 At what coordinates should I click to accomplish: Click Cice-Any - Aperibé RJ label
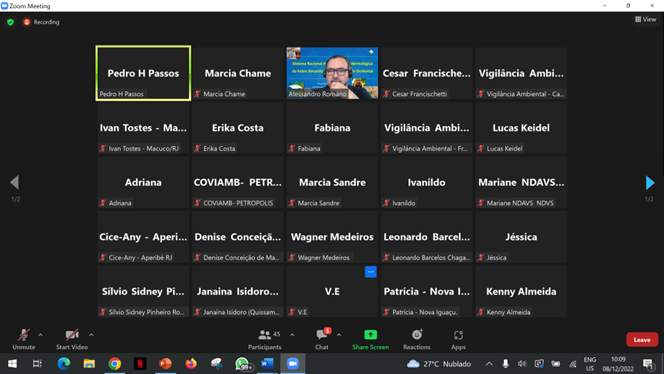click(x=140, y=258)
